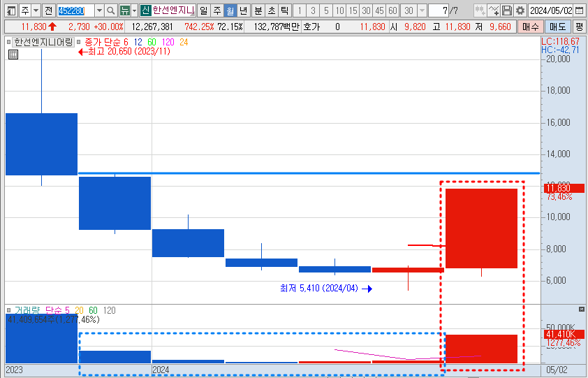Select the 45 interval button

[379, 10]
